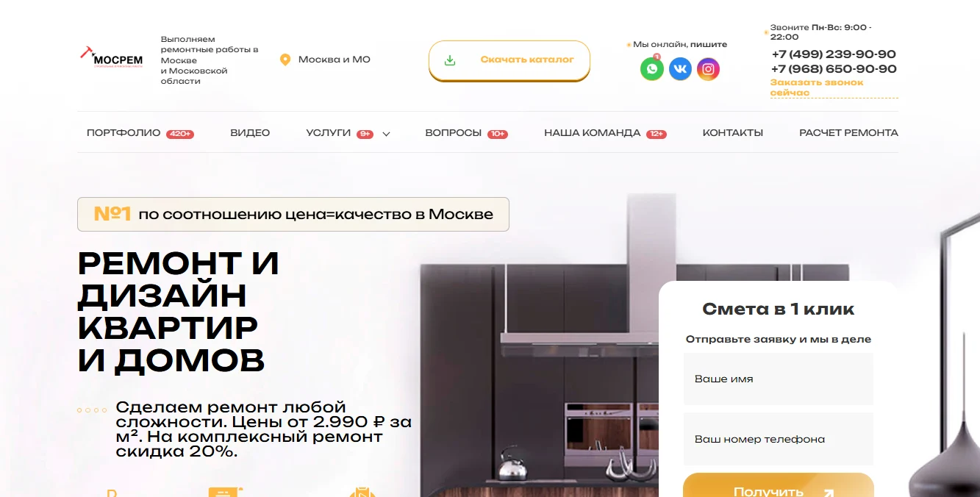Click the Скачать каталог button
980x497 pixels.
pos(509,60)
